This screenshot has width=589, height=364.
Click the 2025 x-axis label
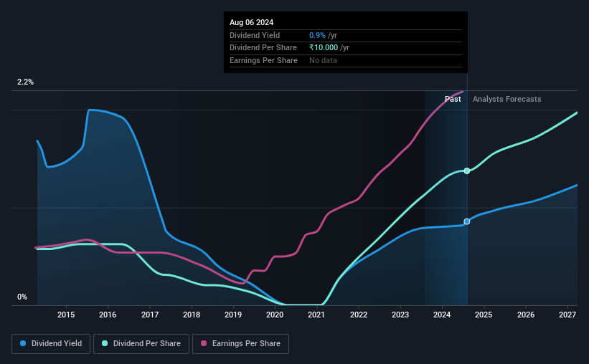click(484, 315)
